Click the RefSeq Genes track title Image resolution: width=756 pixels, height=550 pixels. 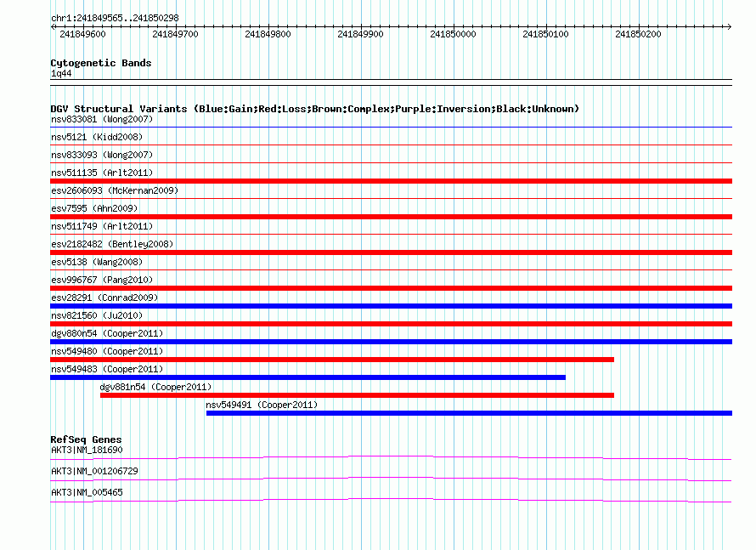click(x=86, y=439)
